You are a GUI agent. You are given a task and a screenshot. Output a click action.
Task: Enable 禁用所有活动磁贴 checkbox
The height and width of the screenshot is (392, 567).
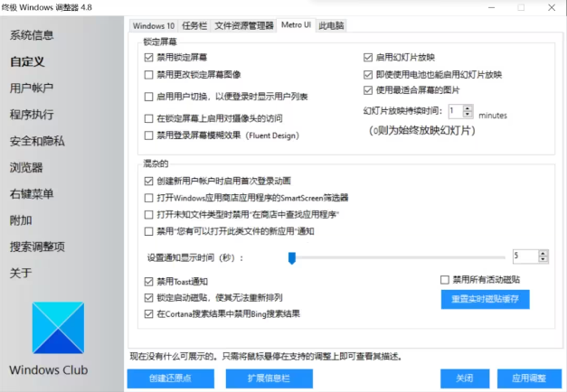point(445,280)
